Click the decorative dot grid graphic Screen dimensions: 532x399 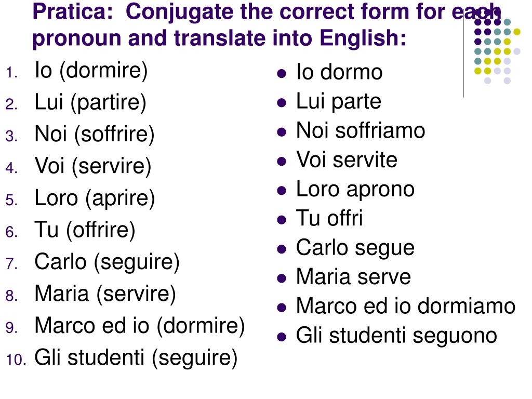(x=497, y=47)
